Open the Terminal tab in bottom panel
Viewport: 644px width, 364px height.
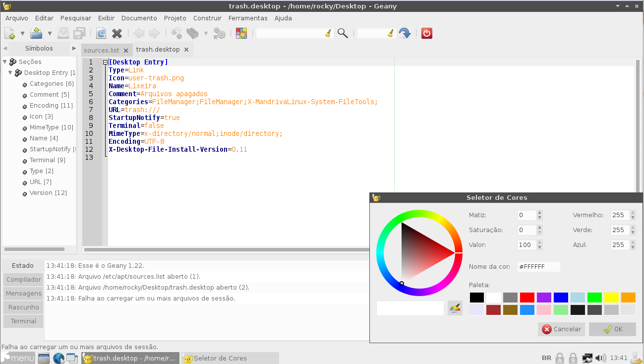tap(24, 321)
